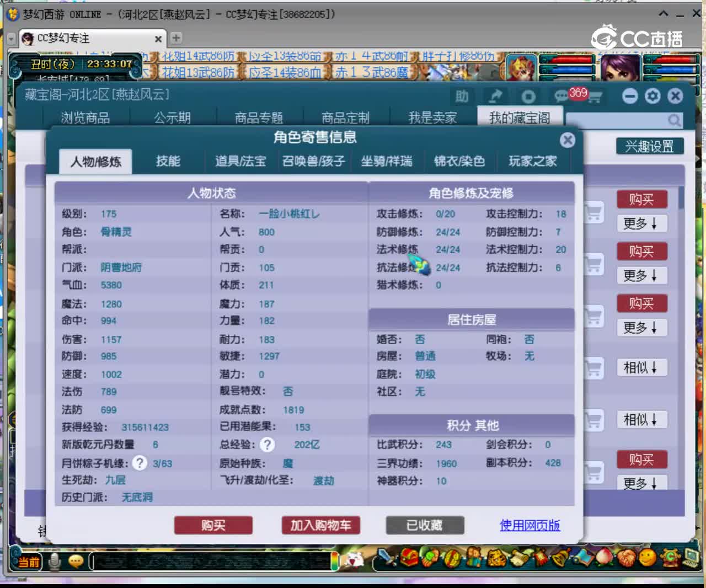Click the second 购买 button in right list
The height and width of the screenshot is (588, 706).
641,251
